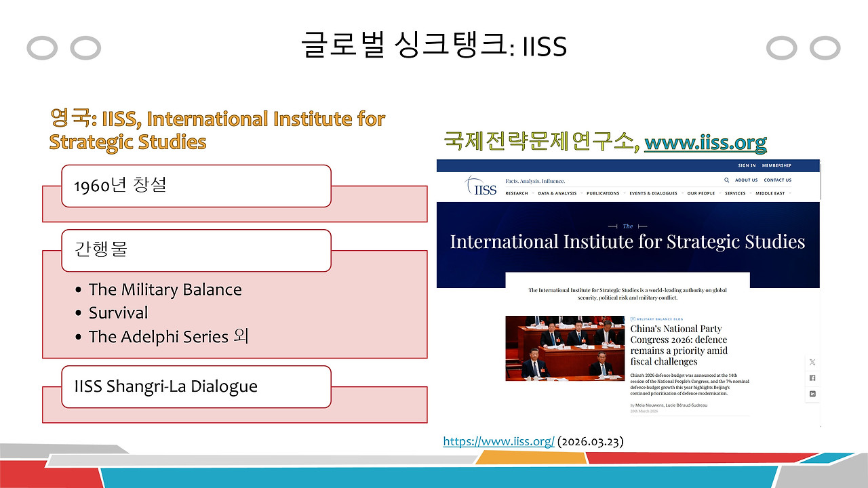Click the IISS logo
Viewport: 868px width, 488px height.
point(481,184)
